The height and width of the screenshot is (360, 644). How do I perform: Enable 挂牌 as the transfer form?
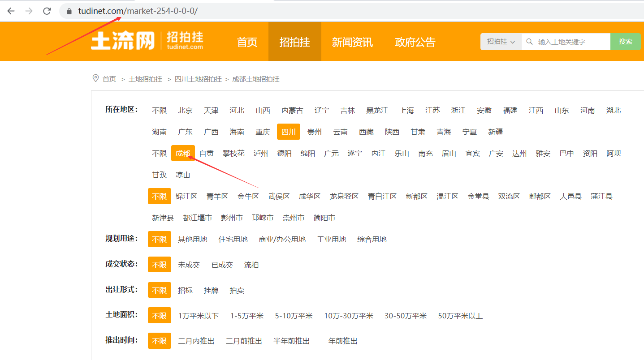click(211, 290)
